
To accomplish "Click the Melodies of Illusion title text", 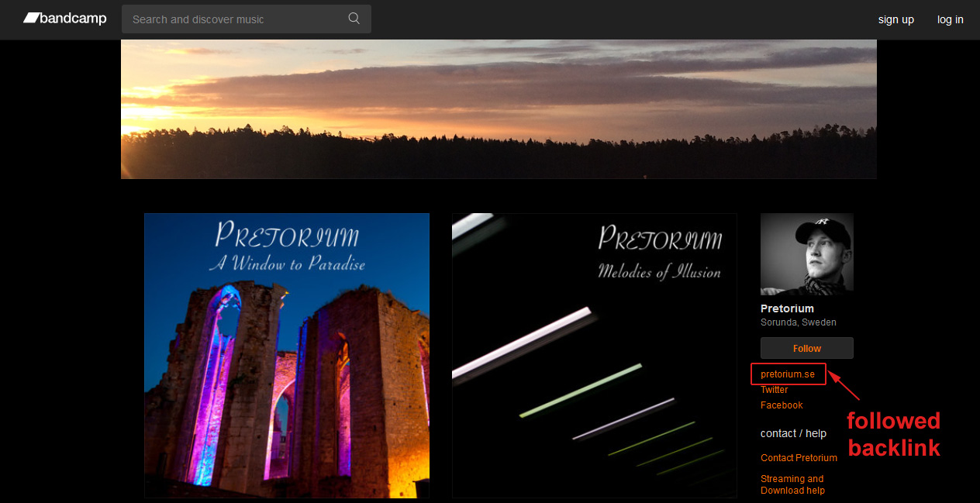I will (x=659, y=271).
